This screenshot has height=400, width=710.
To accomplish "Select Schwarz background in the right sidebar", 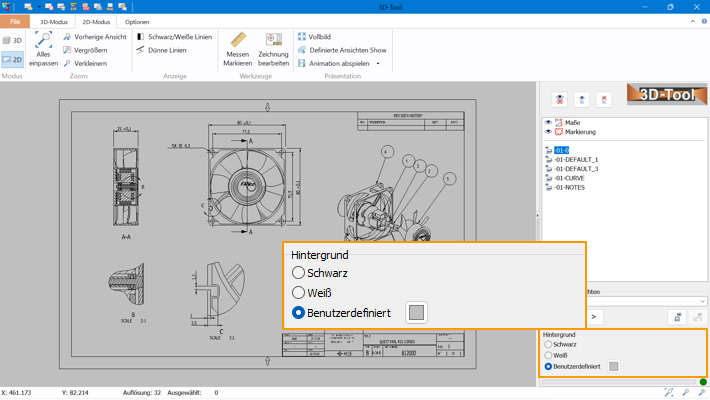I will pyautogui.click(x=547, y=344).
